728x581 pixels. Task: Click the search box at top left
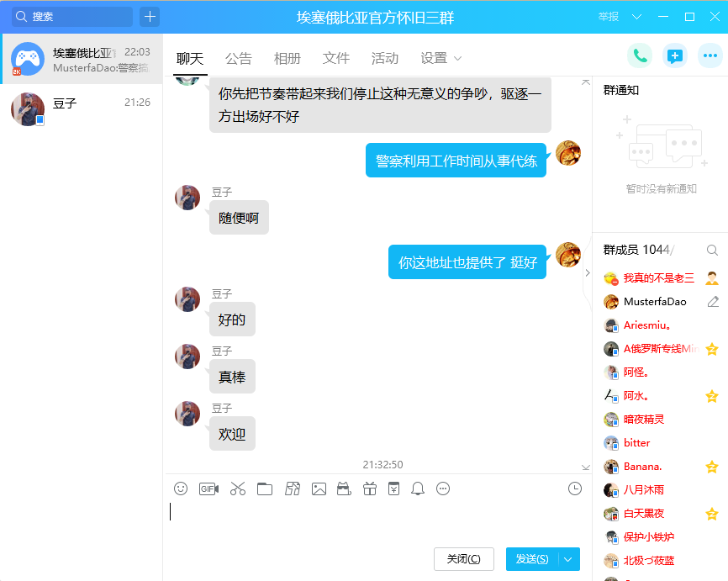(72, 17)
